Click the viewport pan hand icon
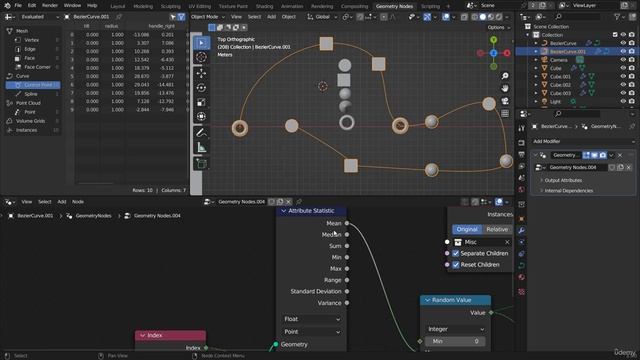 (x=505, y=88)
